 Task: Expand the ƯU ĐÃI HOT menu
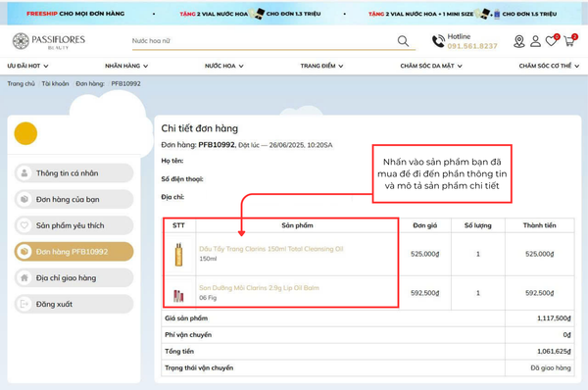point(27,66)
